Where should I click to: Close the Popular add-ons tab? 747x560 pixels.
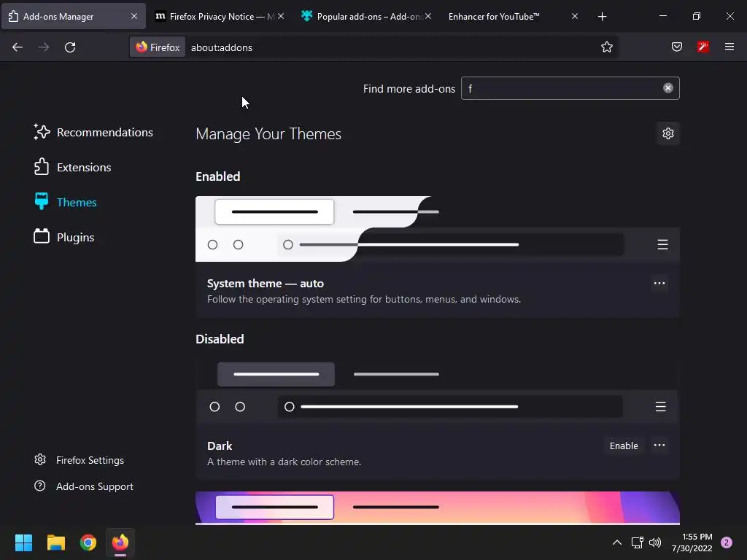(427, 16)
